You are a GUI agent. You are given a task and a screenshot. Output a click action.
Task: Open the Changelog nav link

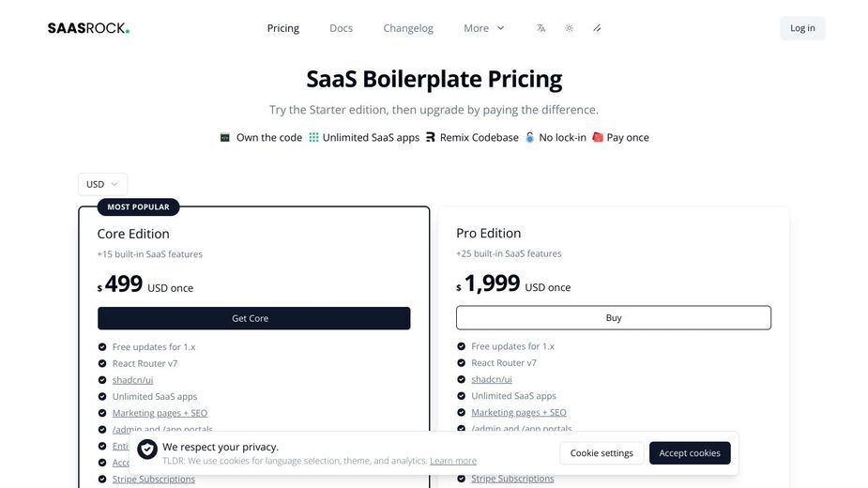(408, 28)
